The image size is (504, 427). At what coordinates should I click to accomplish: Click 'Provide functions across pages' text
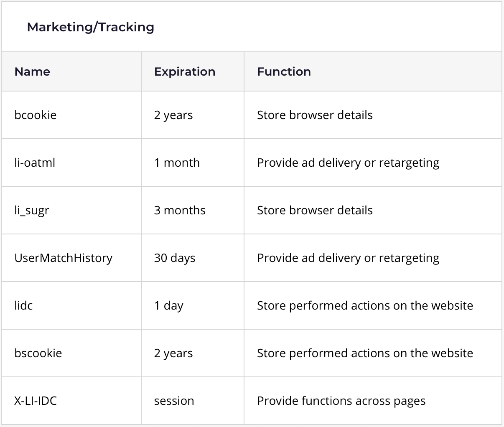point(341,401)
